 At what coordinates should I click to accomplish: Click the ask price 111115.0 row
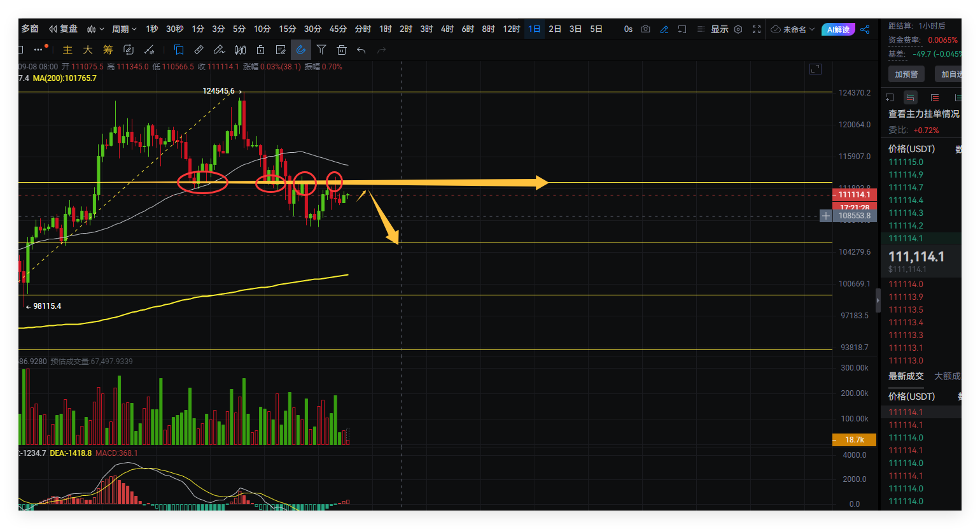(921, 162)
